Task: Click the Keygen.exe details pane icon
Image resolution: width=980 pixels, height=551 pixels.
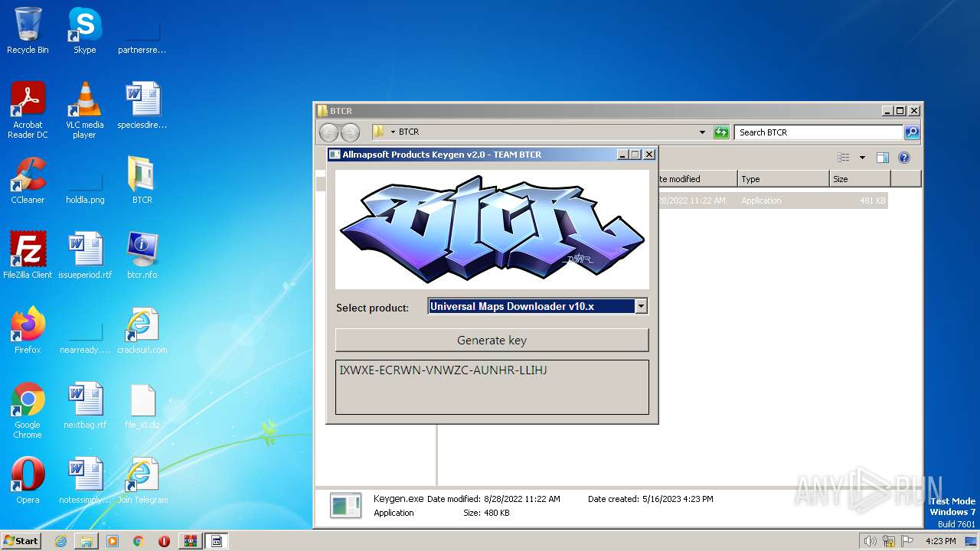Action: pyautogui.click(x=346, y=505)
